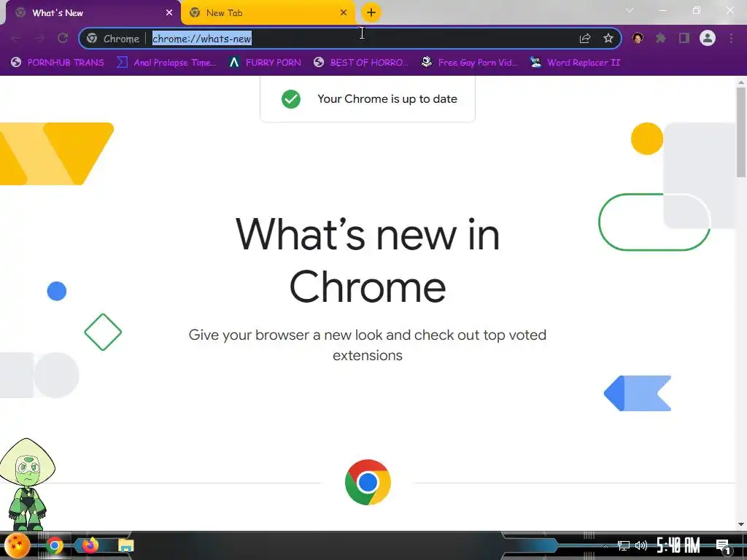The width and height of the screenshot is (747, 560).
Task: Close the New Tab tab
Action: [344, 13]
